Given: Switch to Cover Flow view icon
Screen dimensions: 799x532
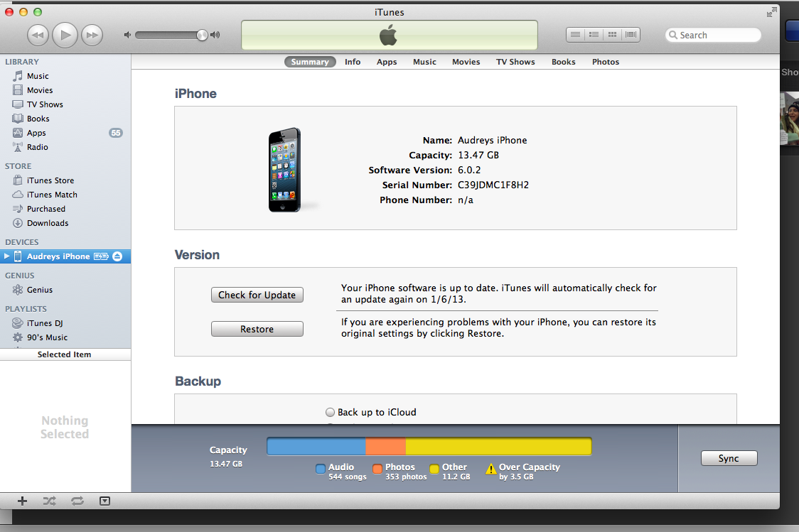Looking at the screenshot, I should coord(631,35).
